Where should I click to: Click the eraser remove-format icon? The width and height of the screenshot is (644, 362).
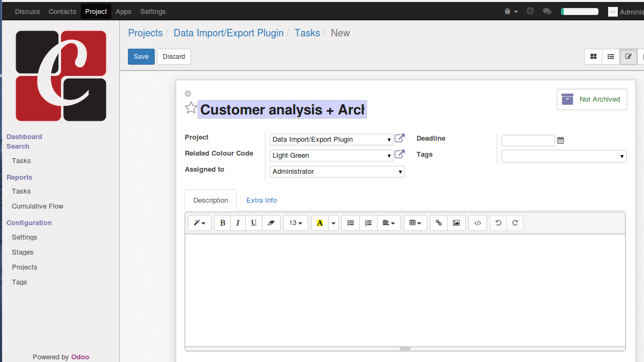coord(270,223)
